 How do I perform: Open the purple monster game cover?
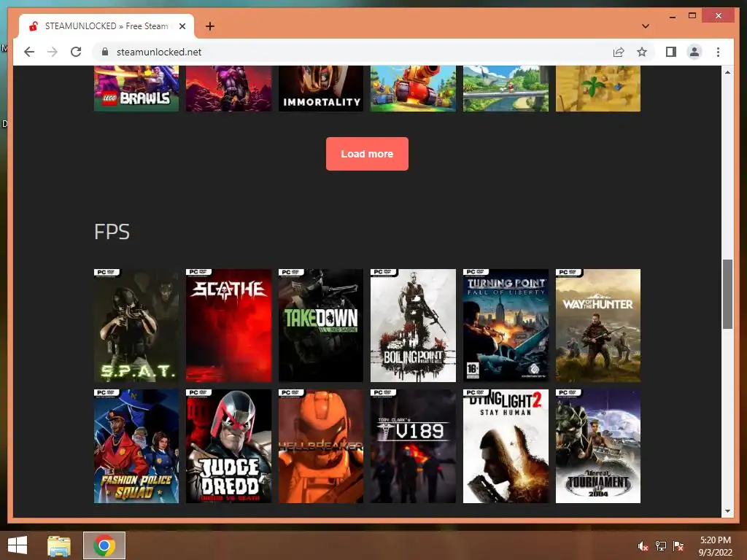[228, 88]
